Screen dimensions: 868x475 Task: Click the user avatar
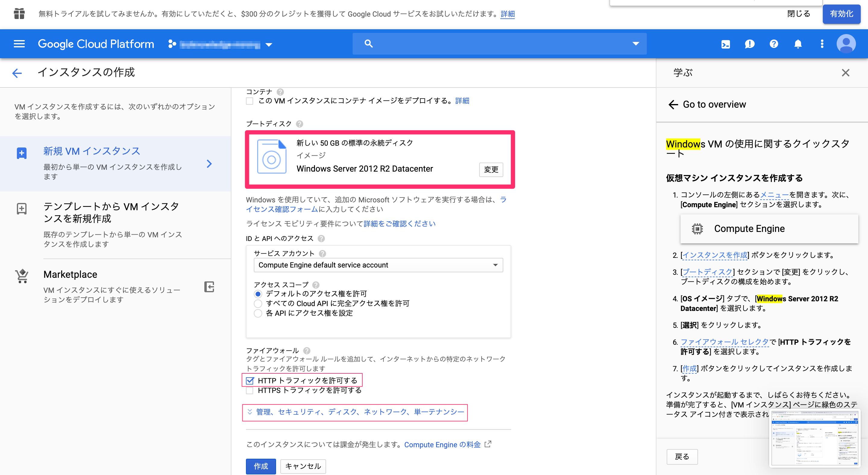(846, 43)
